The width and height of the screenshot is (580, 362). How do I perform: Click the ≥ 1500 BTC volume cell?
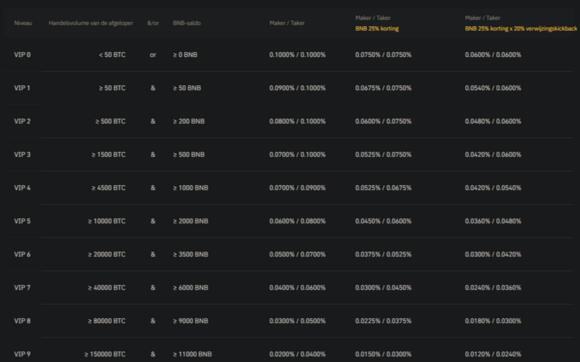click(108, 155)
